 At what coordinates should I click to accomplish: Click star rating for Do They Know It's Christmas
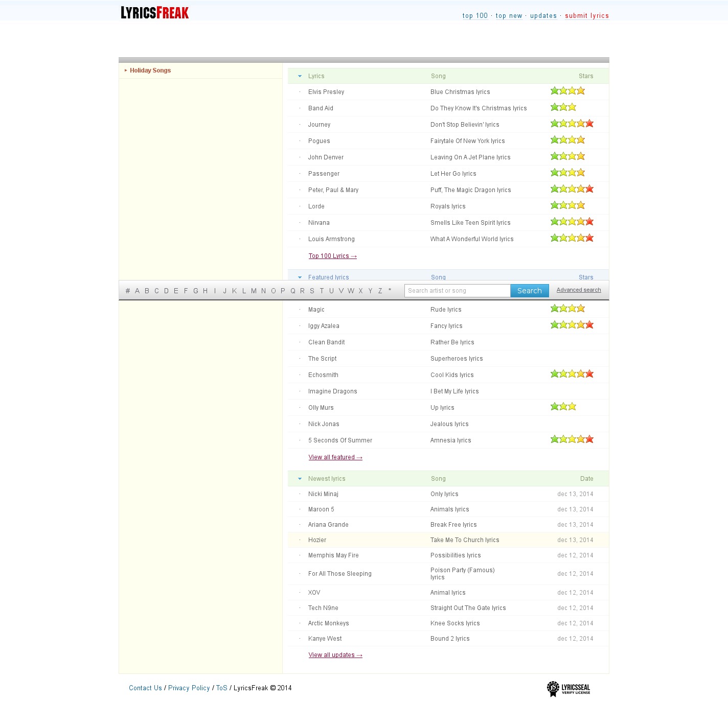pos(563,107)
